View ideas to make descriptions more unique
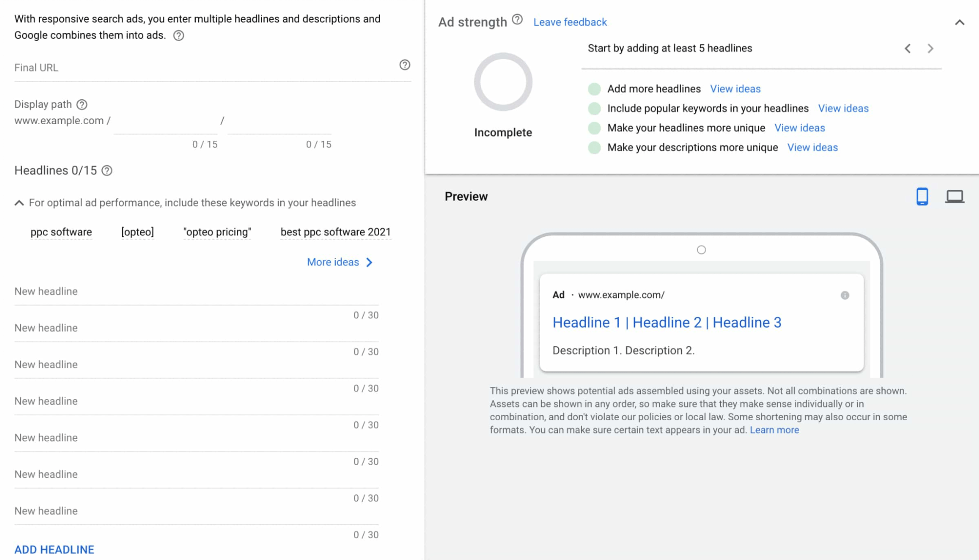This screenshot has width=979, height=560. [x=812, y=147]
